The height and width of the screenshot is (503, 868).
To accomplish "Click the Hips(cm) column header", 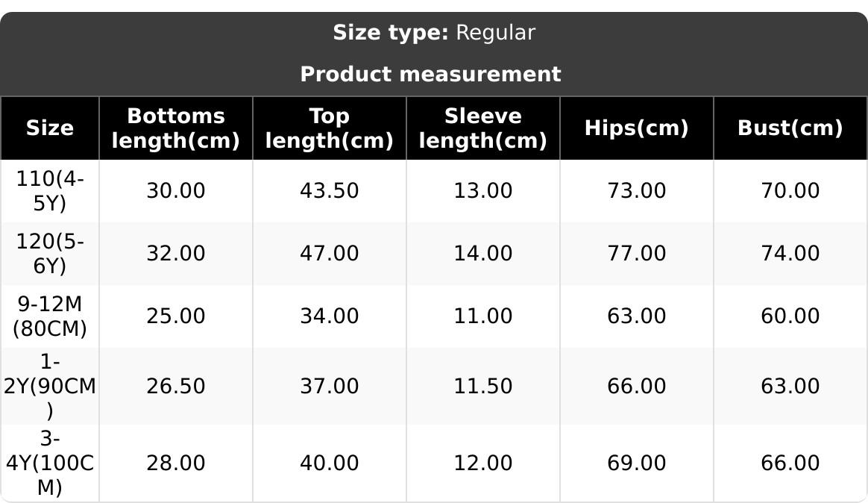I will point(636,128).
